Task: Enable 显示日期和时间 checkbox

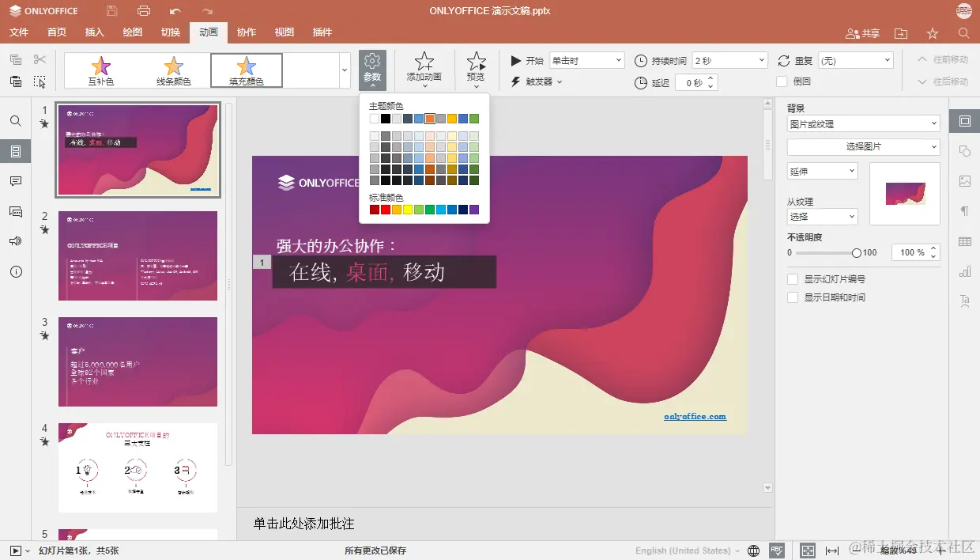Action: pos(793,297)
